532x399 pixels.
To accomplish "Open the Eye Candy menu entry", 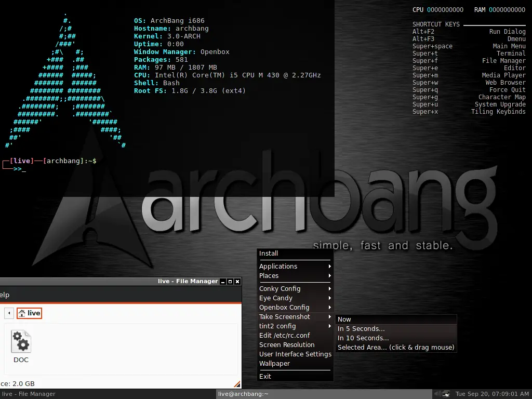I will (295, 298).
